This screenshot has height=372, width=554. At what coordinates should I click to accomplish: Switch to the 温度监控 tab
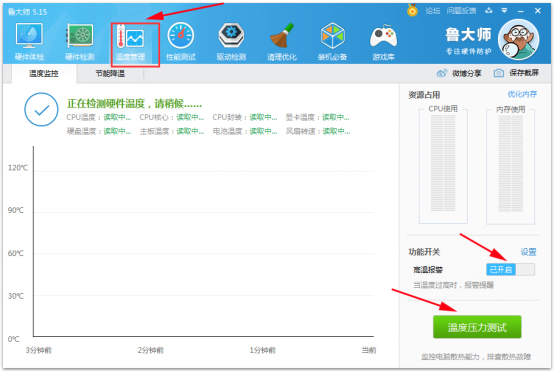[44, 73]
